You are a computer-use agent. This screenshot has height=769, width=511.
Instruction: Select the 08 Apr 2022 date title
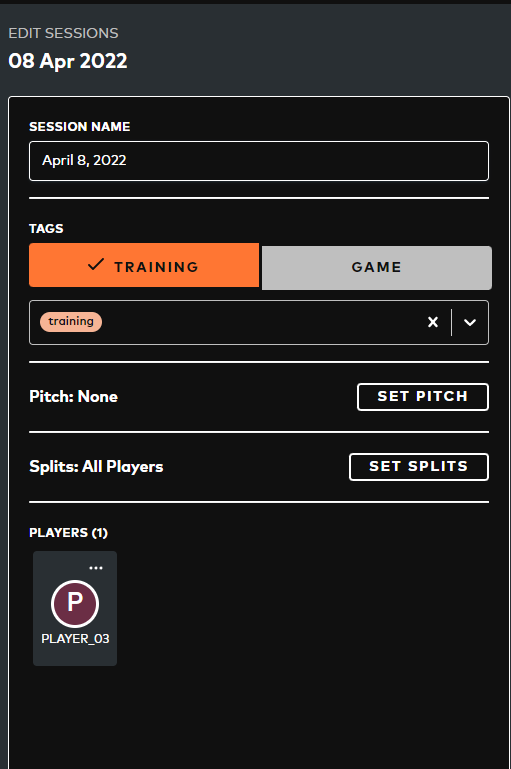[68, 61]
